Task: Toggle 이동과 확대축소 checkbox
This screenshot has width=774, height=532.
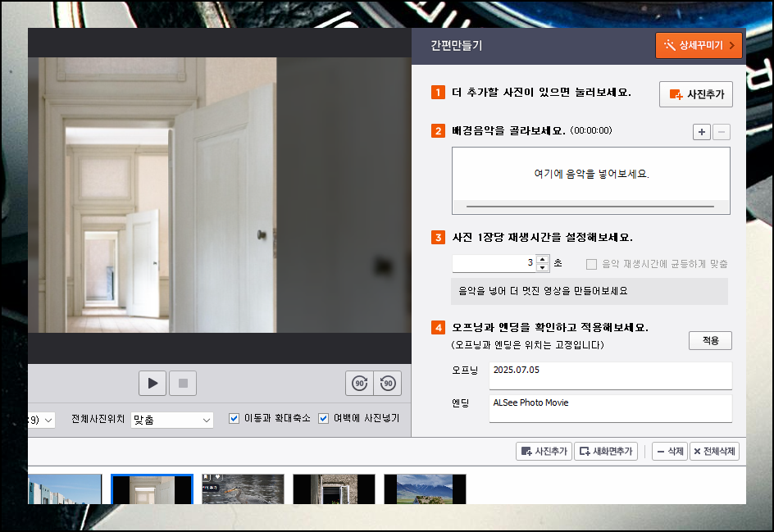Action: click(234, 419)
